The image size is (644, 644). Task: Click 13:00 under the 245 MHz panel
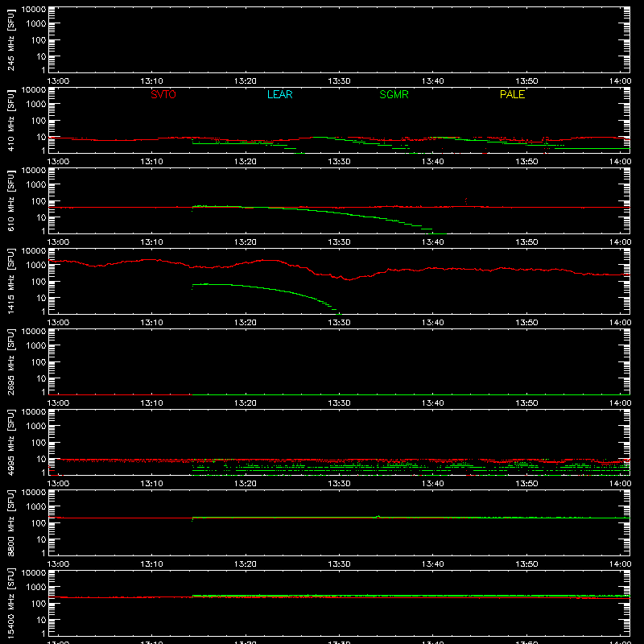pos(58,81)
